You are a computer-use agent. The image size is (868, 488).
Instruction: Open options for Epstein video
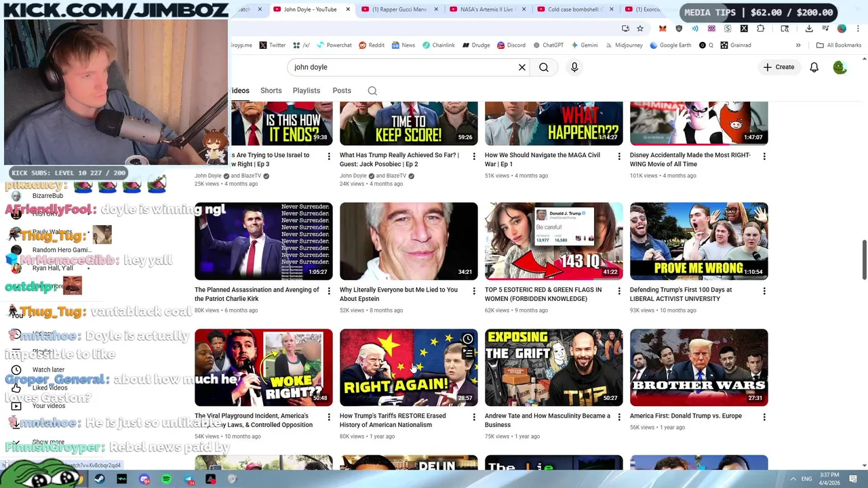(474, 291)
